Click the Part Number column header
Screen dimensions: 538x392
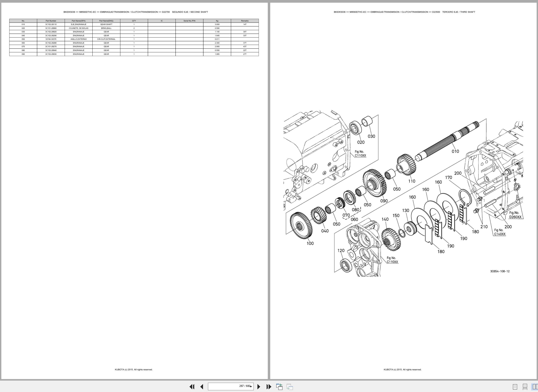[x=51, y=21]
